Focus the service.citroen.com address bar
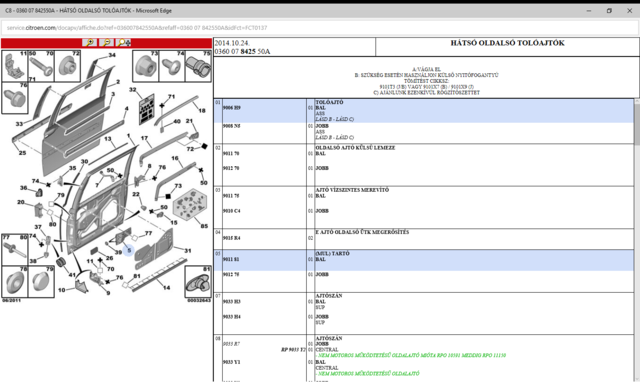The image size is (640, 386). [320, 28]
